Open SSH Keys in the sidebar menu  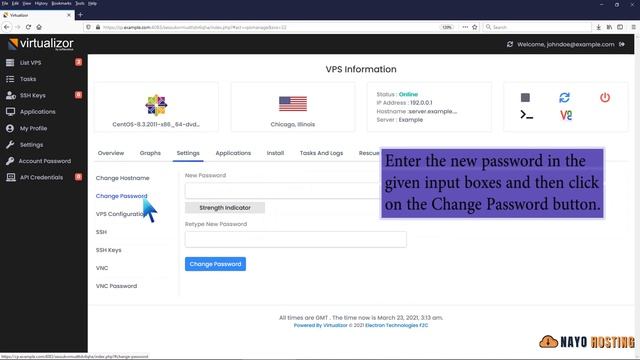click(x=33, y=96)
